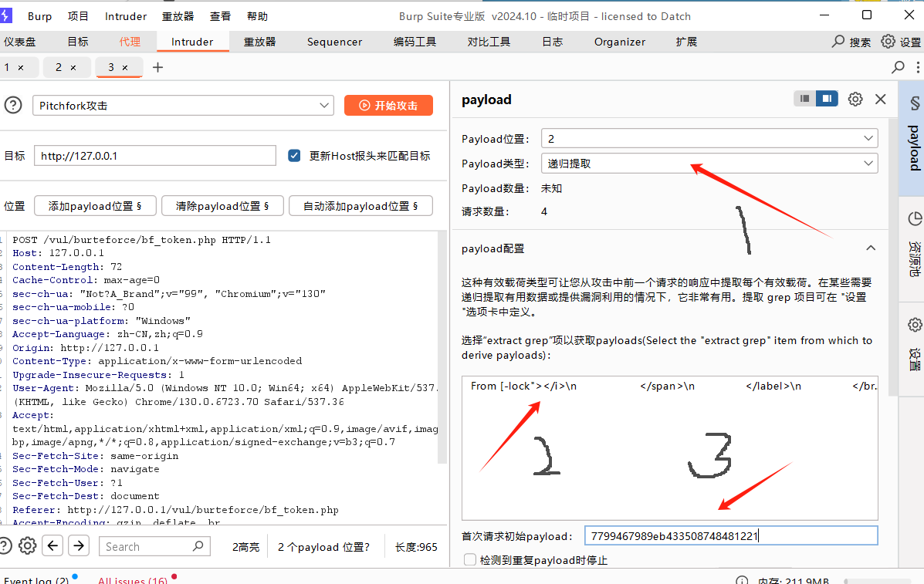Viewport: 924px width, 584px height.
Task: Open the 帮助 menu
Action: [x=257, y=16]
